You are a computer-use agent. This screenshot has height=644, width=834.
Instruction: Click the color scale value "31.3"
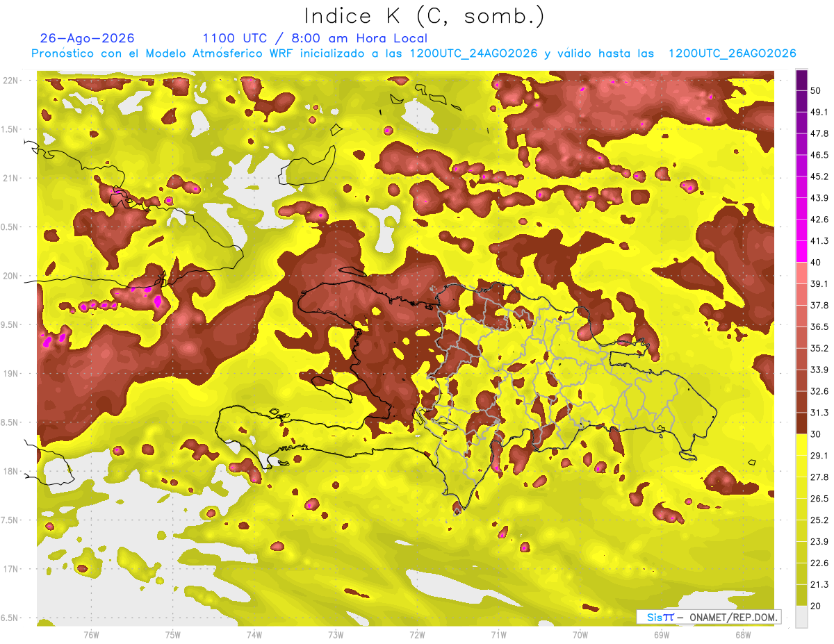pyautogui.click(x=819, y=413)
